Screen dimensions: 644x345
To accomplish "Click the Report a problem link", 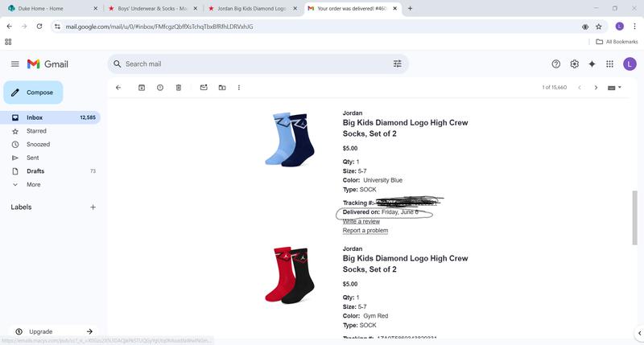I will [x=365, y=231].
